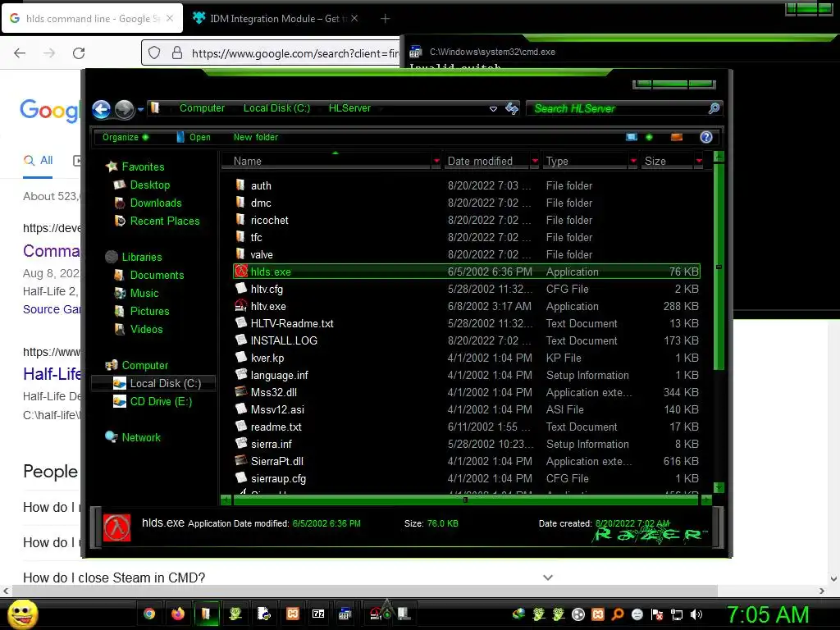Select INSTALL.LOG file
Screen dimensions: 840x630
tap(284, 340)
